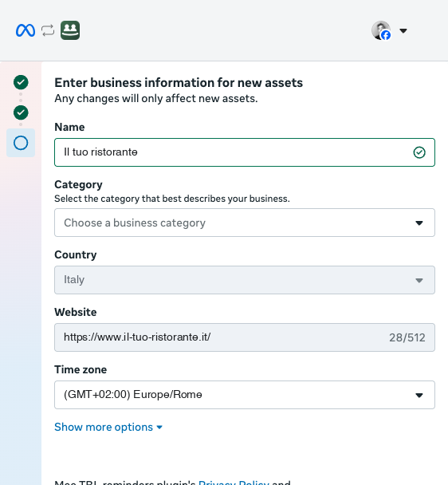Click the sync arrows icon

[48, 30]
